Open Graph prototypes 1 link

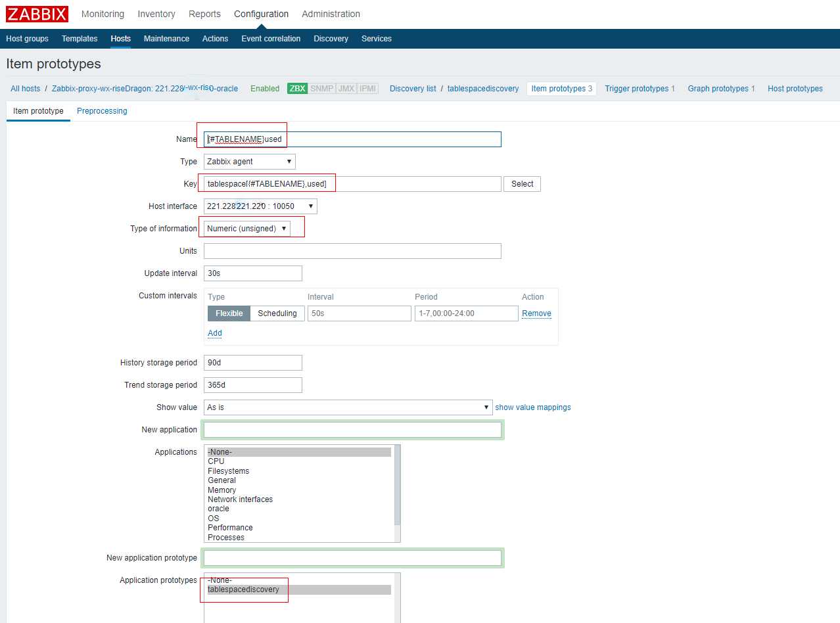pyautogui.click(x=721, y=89)
